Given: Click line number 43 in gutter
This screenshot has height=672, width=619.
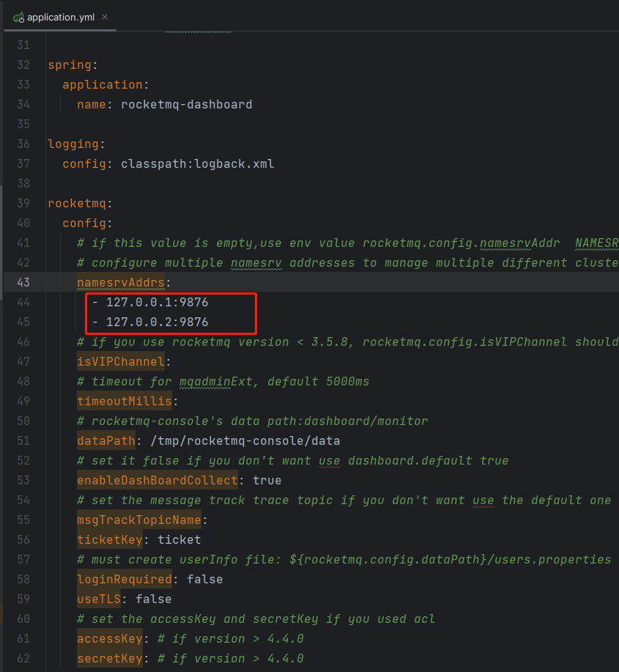Looking at the screenshot, I should (x=23, y=282).
